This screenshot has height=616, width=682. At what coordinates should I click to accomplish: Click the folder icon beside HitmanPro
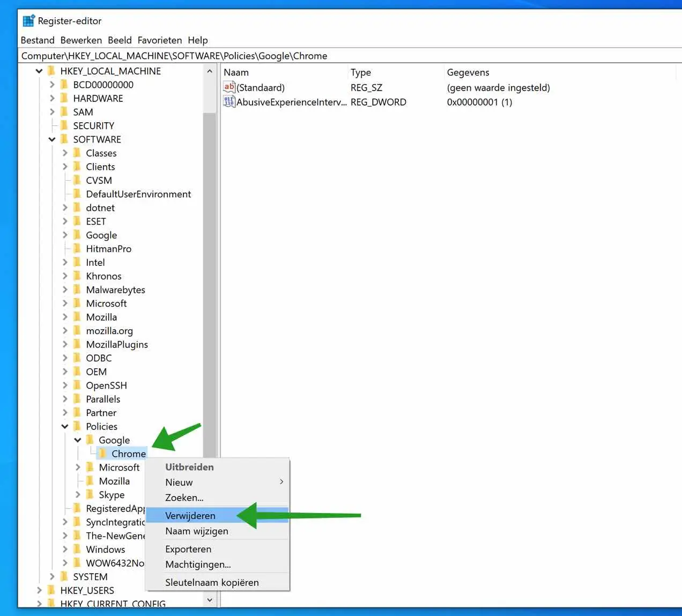point(77,249)
